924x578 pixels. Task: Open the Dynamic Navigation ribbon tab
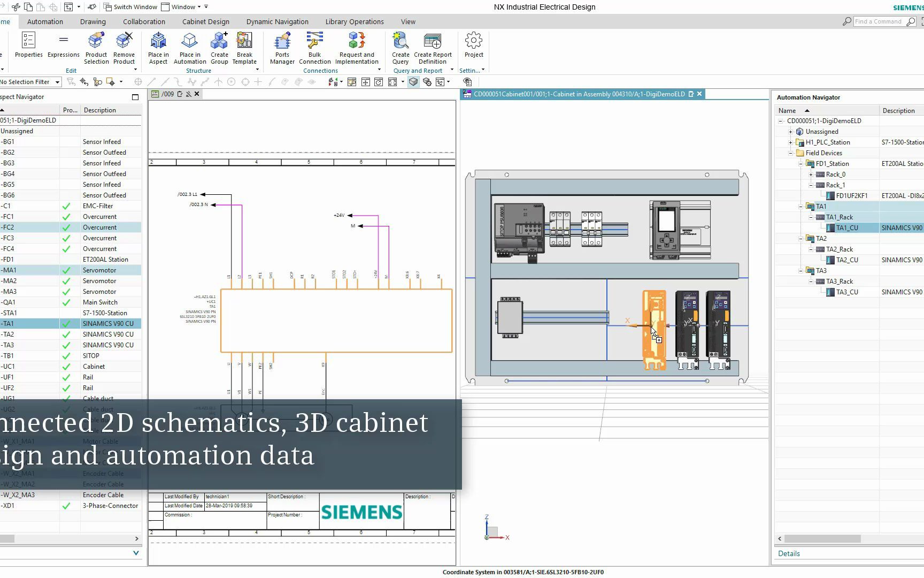(278, 22)
